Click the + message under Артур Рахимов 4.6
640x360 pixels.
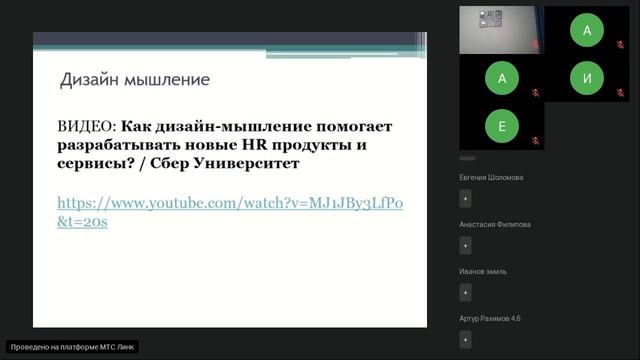coord(465,340)
